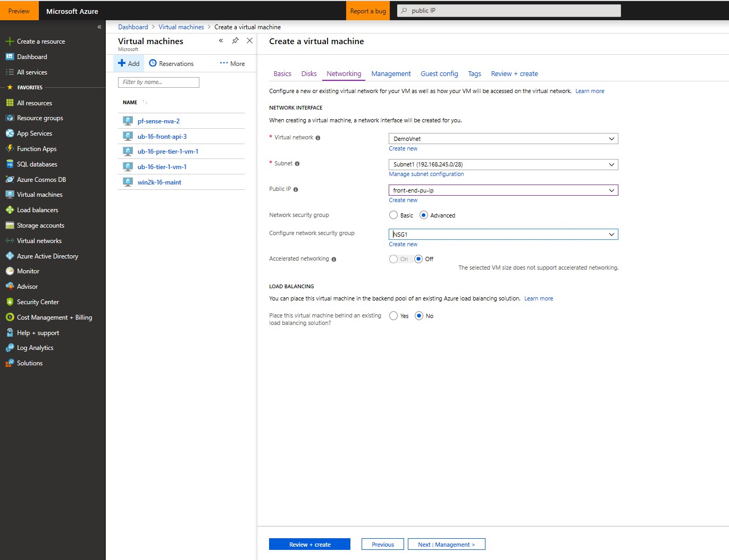Open the SQL databases icon
Viewport: 729px width, 560px height.
[10, 164]
